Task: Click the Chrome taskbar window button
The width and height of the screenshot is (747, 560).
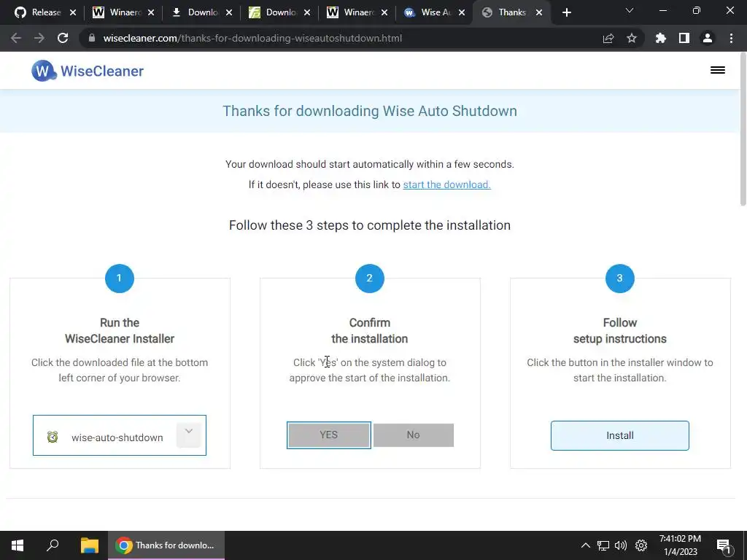Action: tap(166, 545)
